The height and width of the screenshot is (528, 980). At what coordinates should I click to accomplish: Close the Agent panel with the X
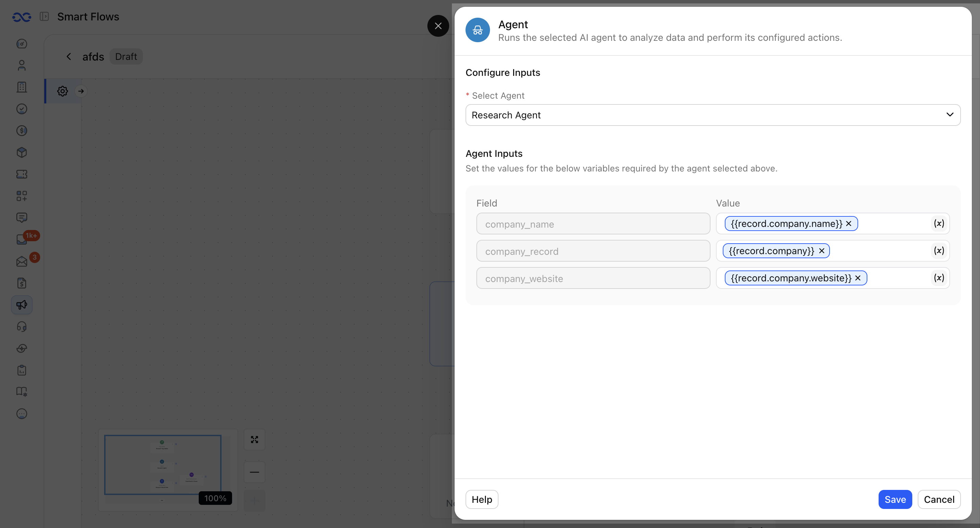coord(438,26)
